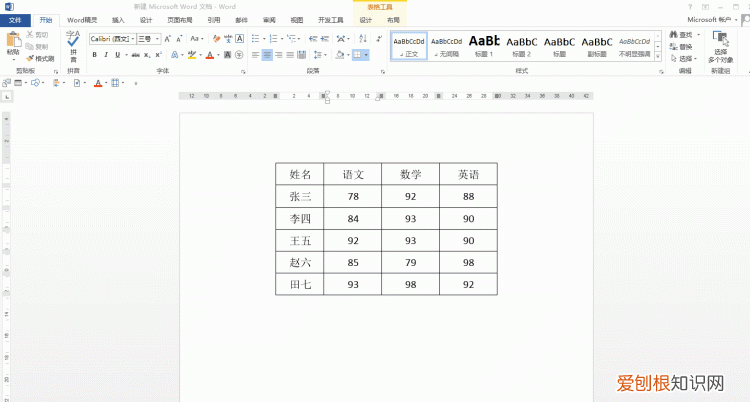Open the borders dropdown arrow
The image size is (750, 402).
[366, 55]
